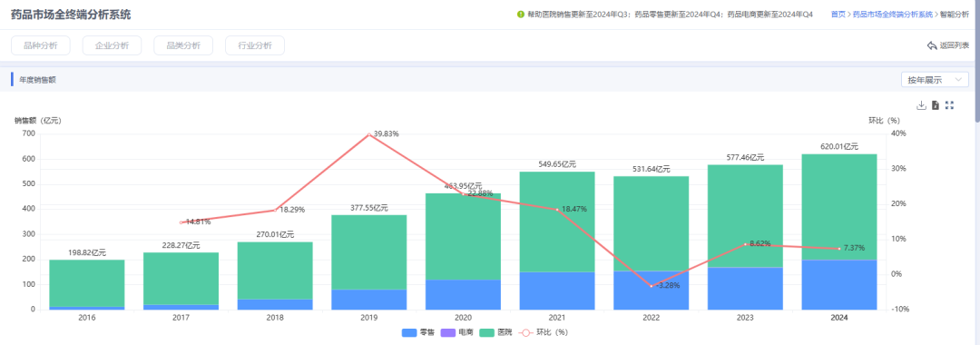Click the return arrow icon beside 返回列表
Image resolution: width=980 pixels, height=345 pixels.
[x=932, y=45]
